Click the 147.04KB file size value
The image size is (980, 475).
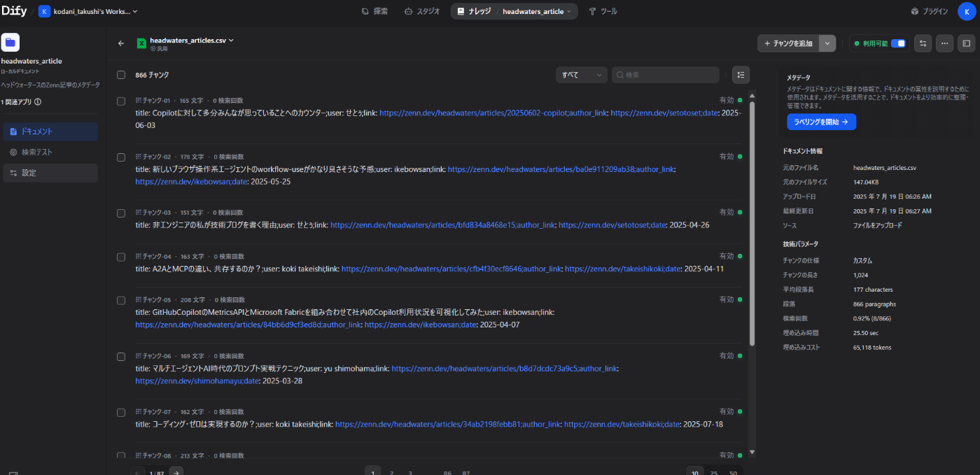(867, 182)
